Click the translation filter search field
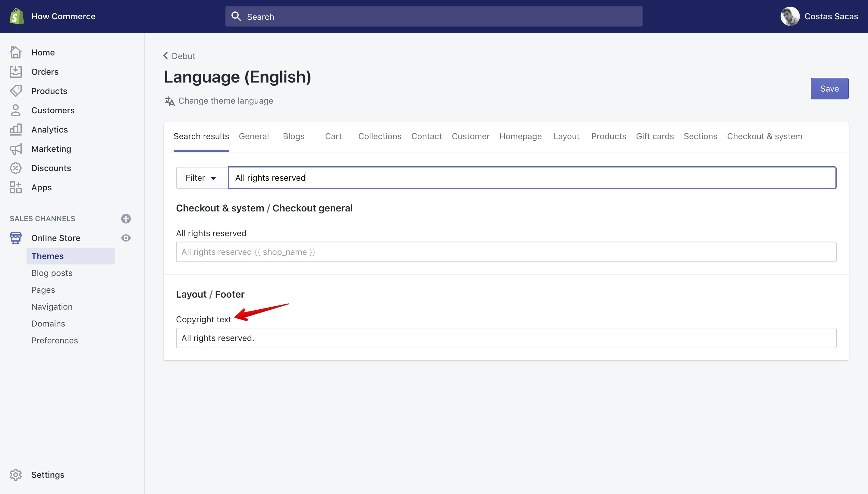The width and height of the screenshot is (868, 494). [532, 178]
